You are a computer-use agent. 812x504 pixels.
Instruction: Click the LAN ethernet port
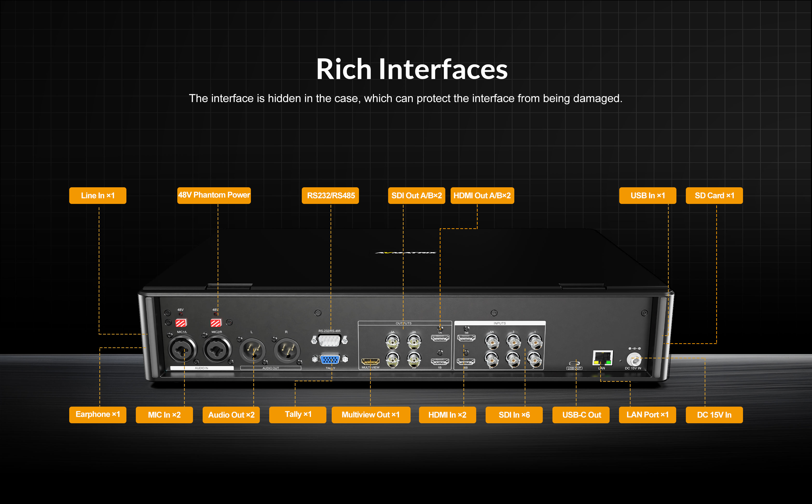pos(603,358)
